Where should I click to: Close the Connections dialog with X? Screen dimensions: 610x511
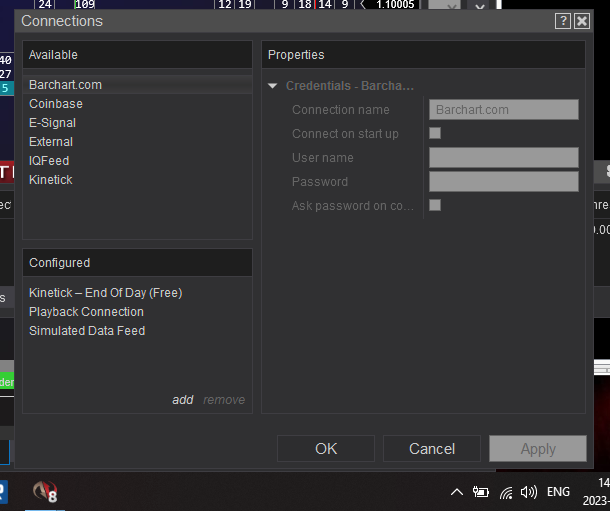pos(582,21)
